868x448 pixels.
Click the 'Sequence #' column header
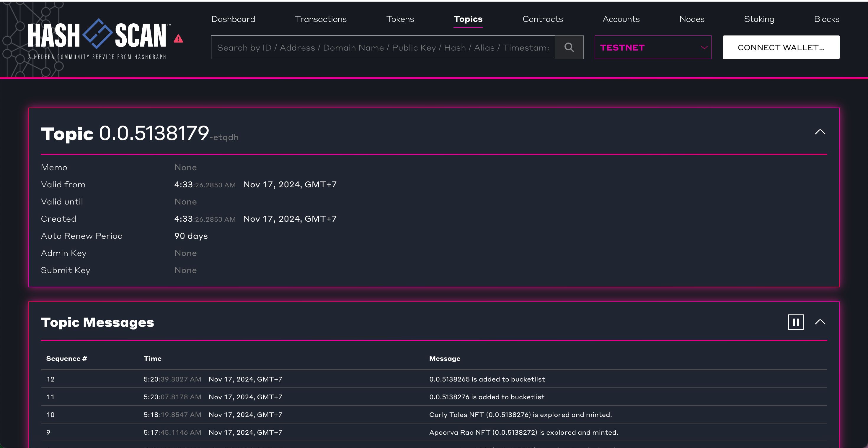click(x=66, y=358)
